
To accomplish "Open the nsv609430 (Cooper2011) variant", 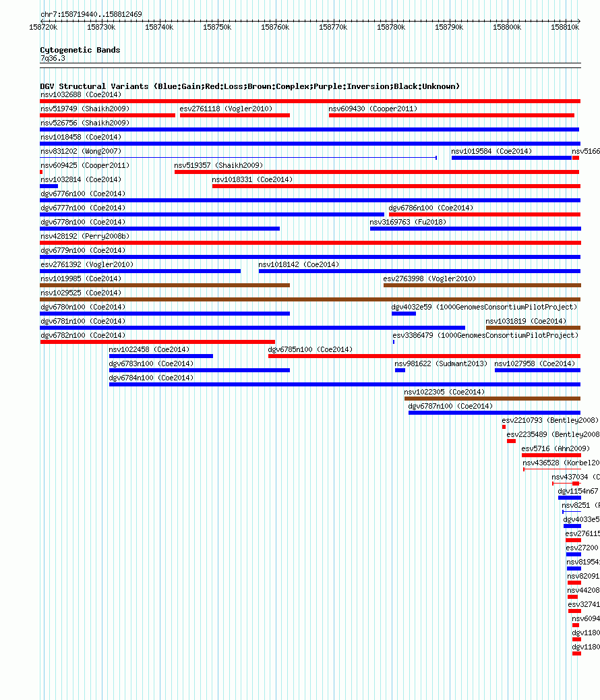I will (373, 109).
